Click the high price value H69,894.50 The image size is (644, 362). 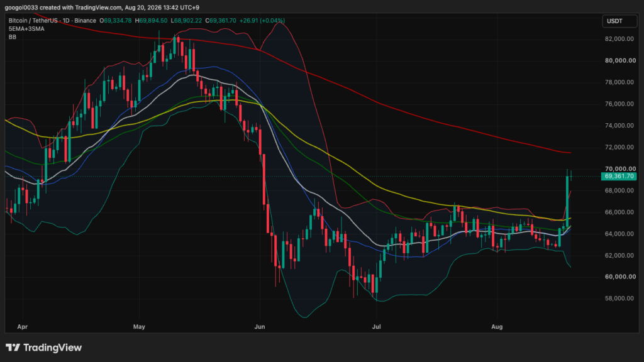click(x=151, y=21)
